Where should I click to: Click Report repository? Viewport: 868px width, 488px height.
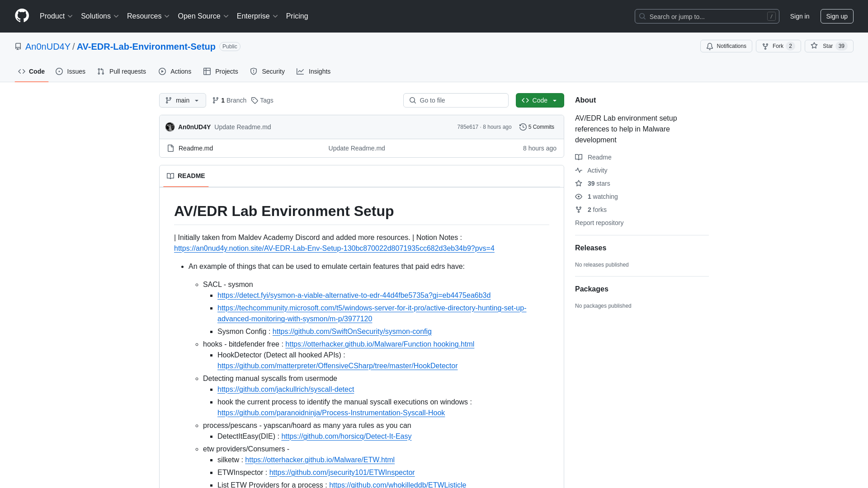click(x=599, y=223)
